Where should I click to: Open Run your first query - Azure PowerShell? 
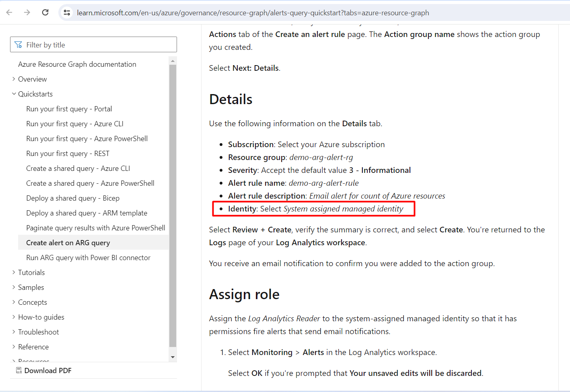87,139
